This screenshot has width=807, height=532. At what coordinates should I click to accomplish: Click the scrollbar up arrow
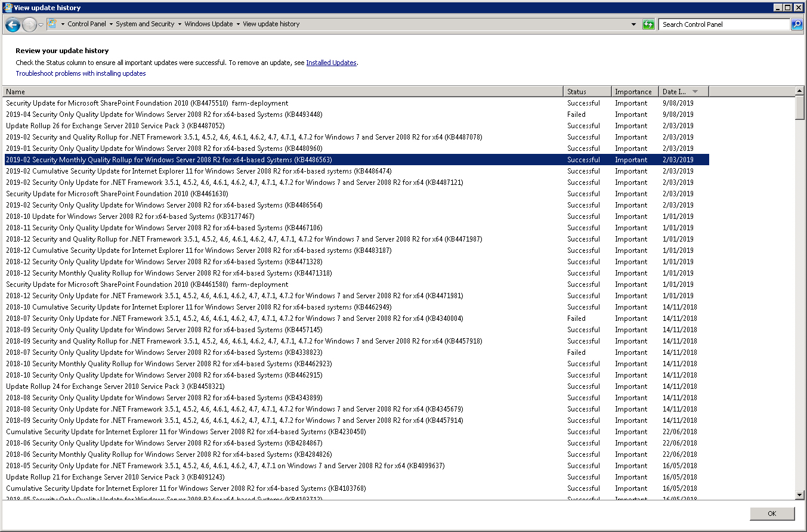pyautogui.click(x=800, y=91)
